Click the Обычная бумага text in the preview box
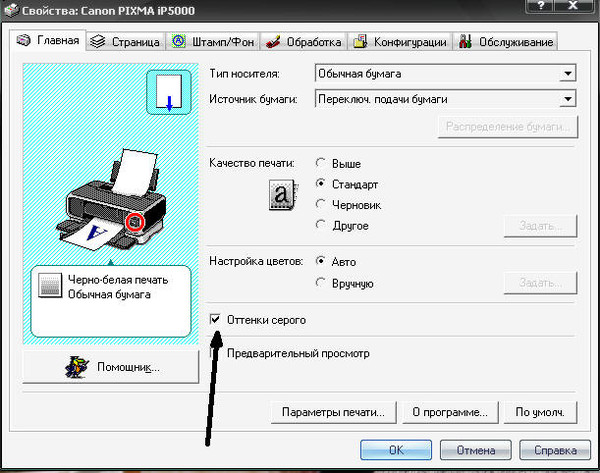 tap(109, 294)
